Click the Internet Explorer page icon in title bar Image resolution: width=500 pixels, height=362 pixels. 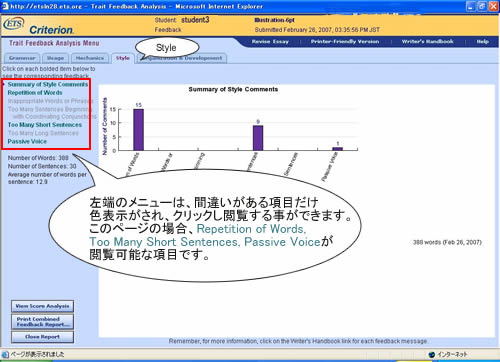(x=5, y=6)
